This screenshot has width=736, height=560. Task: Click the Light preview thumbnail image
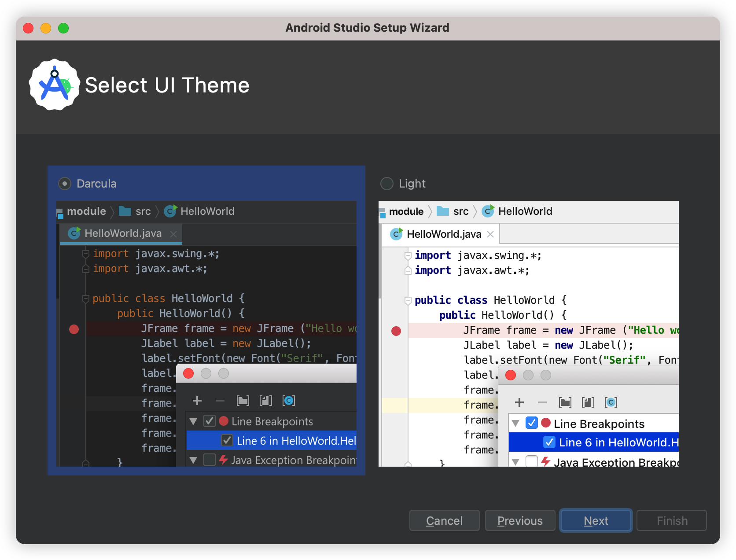(x=529, y=334)
